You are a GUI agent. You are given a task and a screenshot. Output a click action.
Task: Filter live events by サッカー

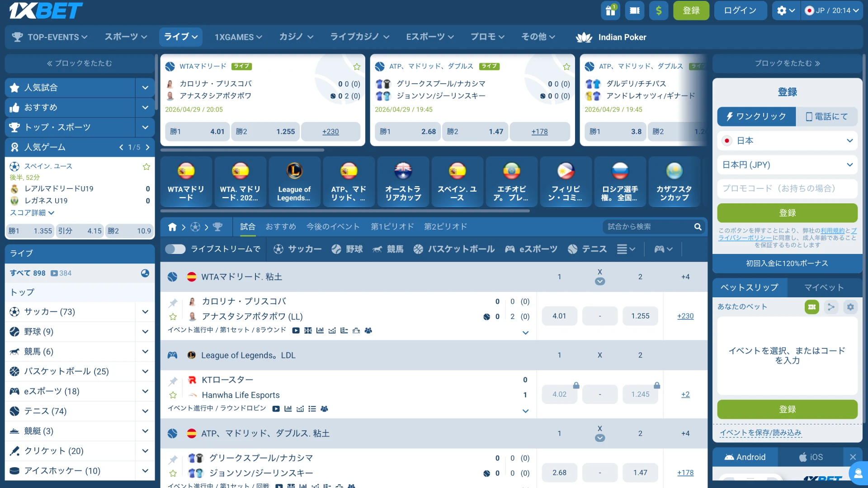click(297, 249)
